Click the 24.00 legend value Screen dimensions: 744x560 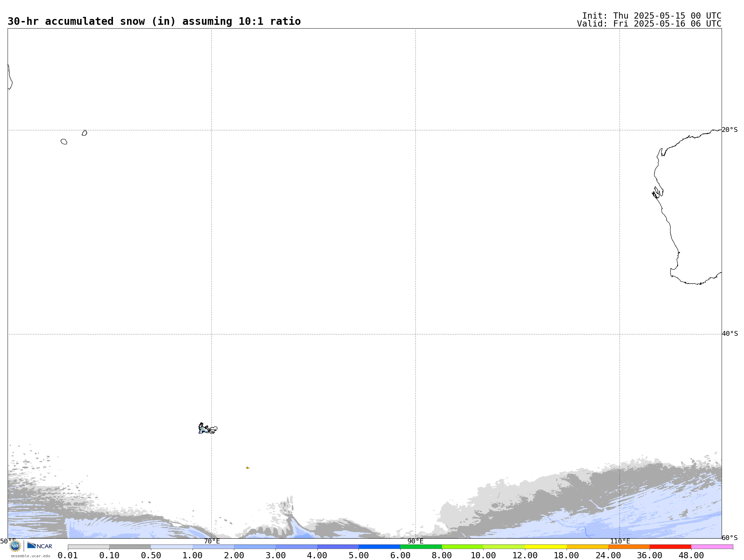608,556
